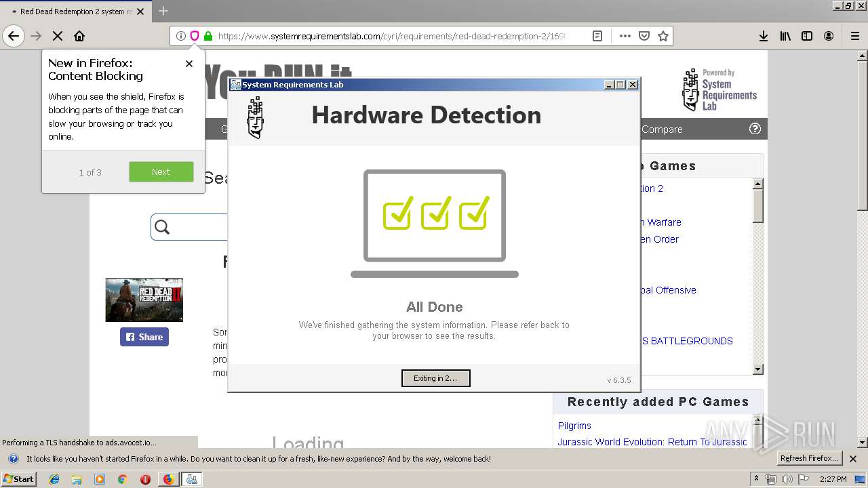Click the Firefox back arrow button
The height and width of the screenshot is (488, 868).
pyautogui.click(x=14, y=36)
